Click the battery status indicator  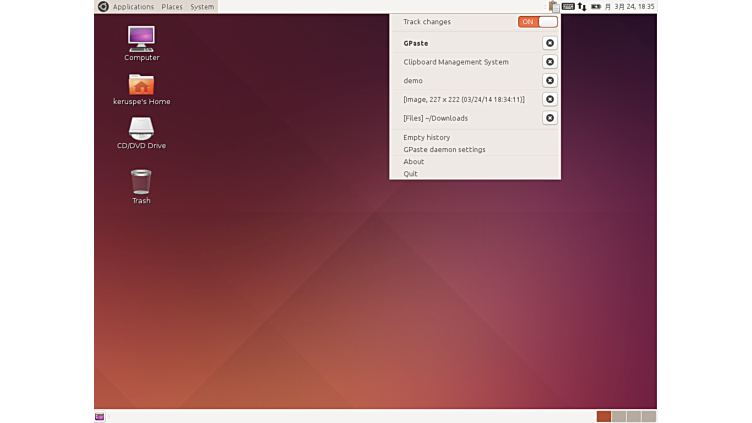coord(596,7)
